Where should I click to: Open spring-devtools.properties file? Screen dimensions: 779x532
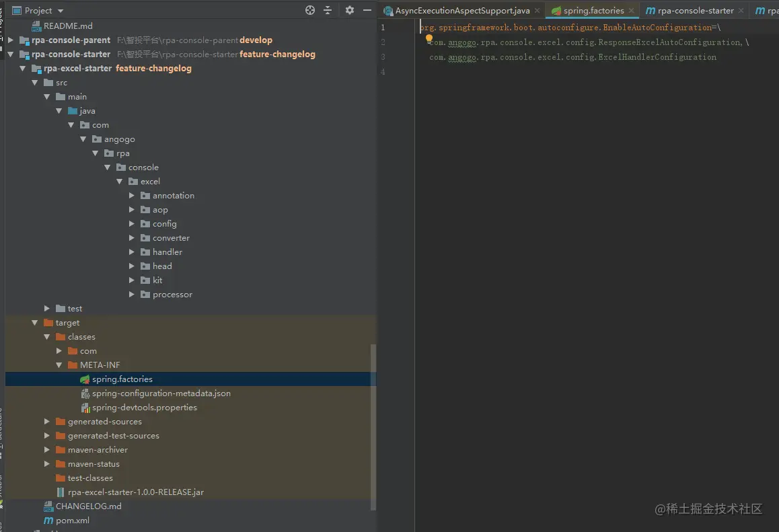[x=139, y=408]
